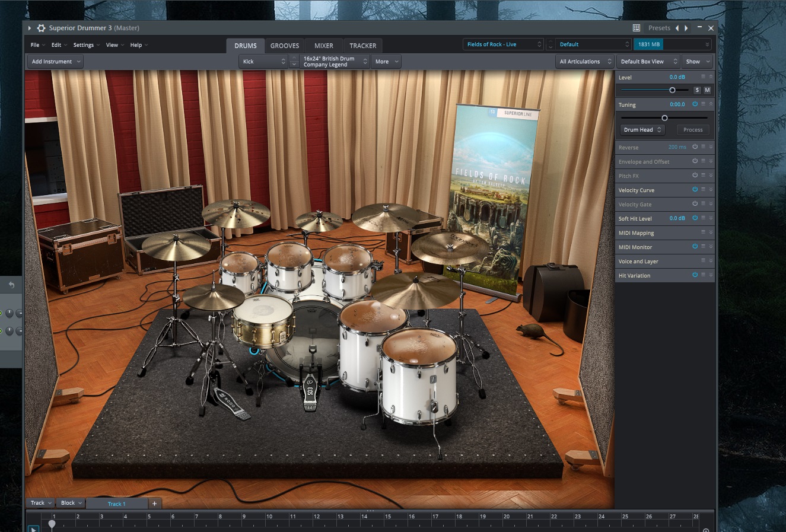The height and width of the screenshot is (532, 786).
Task: Open the Help menu
Action: pyautogui.click(x=139, y=45)
